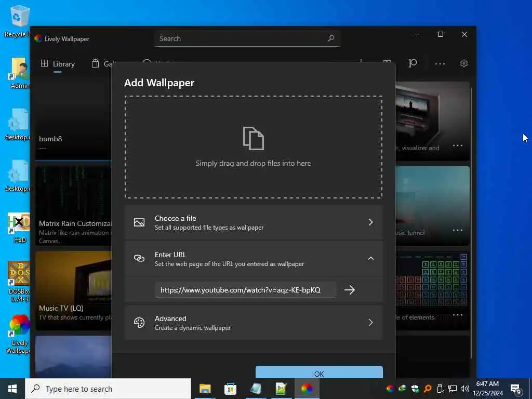Select the bomb8 wallpaper tile
This screenshot has height=399, width=532.
point(73,121)
